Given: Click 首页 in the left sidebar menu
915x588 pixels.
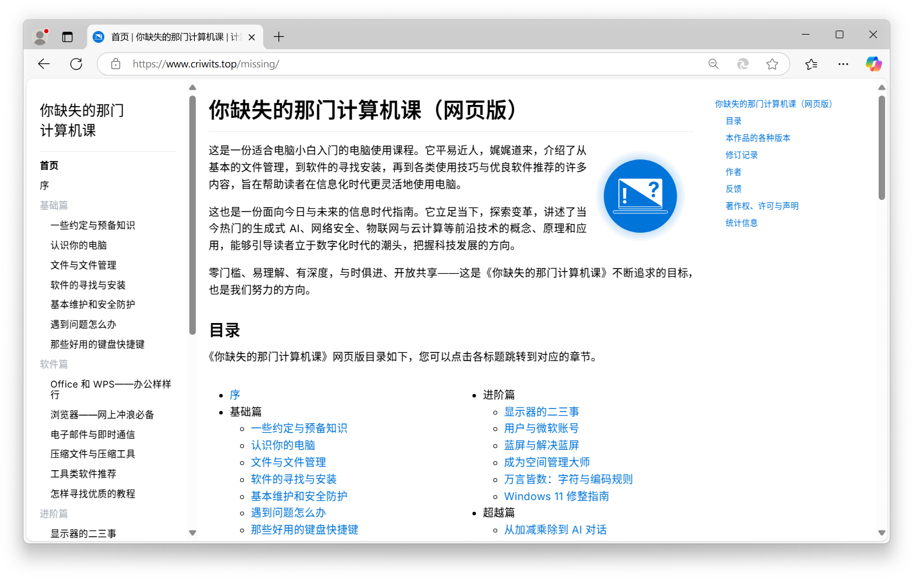Looking at the screenshot, I should click(x=49, y=165).
